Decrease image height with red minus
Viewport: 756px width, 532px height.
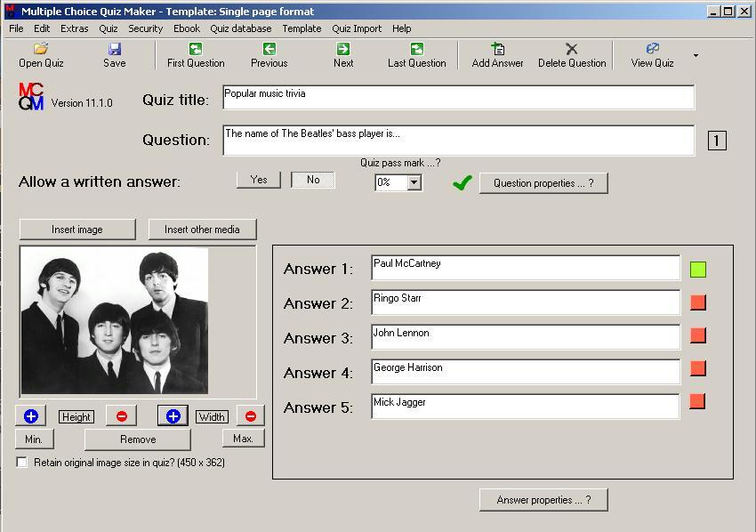(x=122, y=415)
